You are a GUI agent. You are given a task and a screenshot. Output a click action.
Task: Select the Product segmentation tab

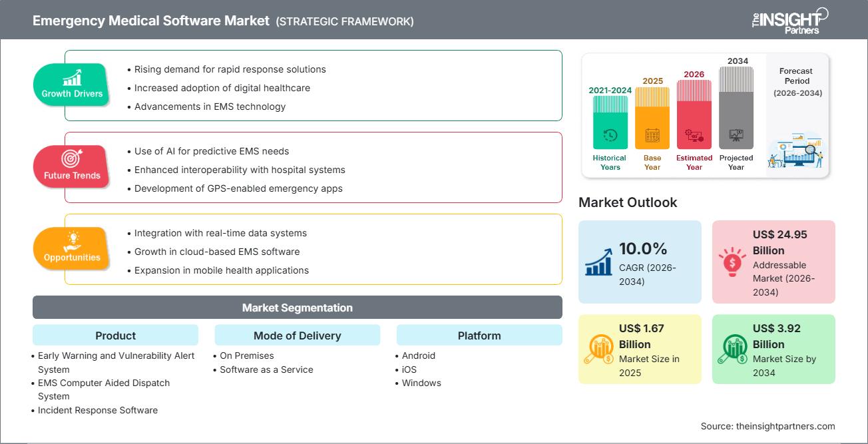(115, 335)
